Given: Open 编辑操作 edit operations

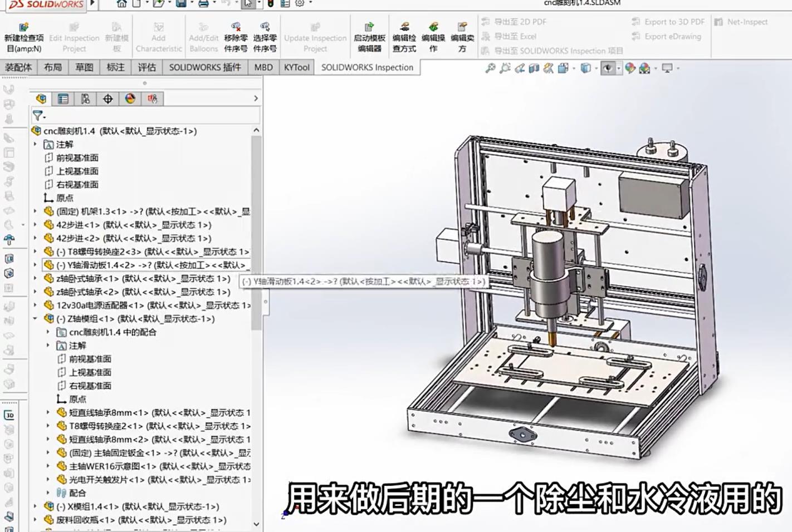Looking at the screenshot, I should 433,38.
